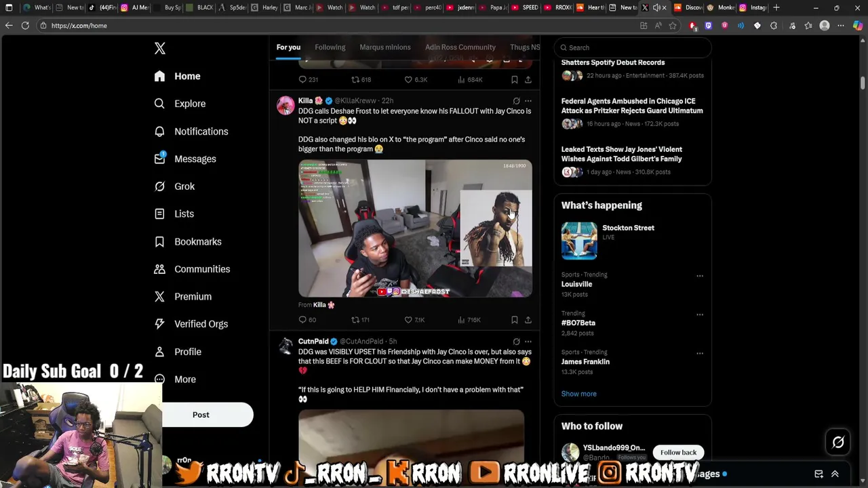Click the browser address bar

[x=339, y=26]
